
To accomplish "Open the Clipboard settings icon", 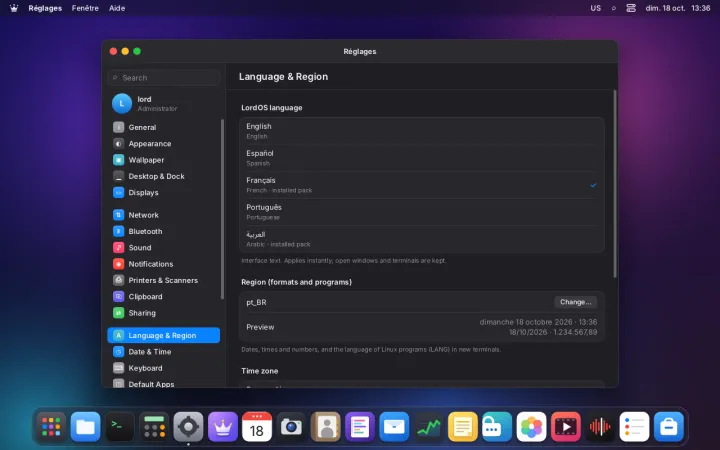I will (x=118, y=297).
